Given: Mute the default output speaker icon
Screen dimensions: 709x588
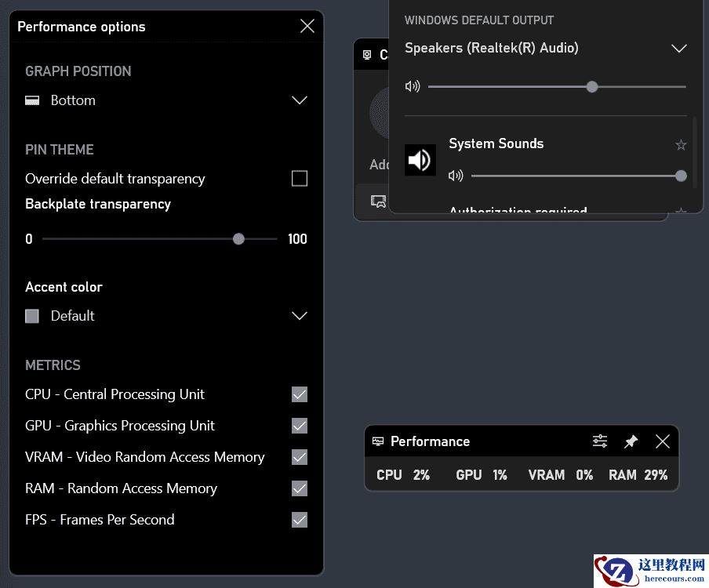Looking at the screenshot, I should click(413, 86).
